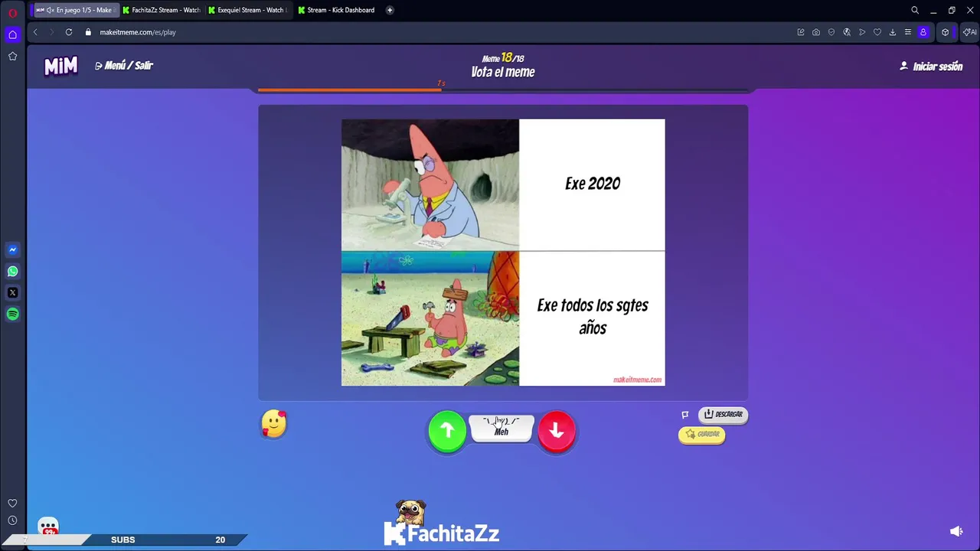
Task: Open the privacy shield icon
Action: 831,32
